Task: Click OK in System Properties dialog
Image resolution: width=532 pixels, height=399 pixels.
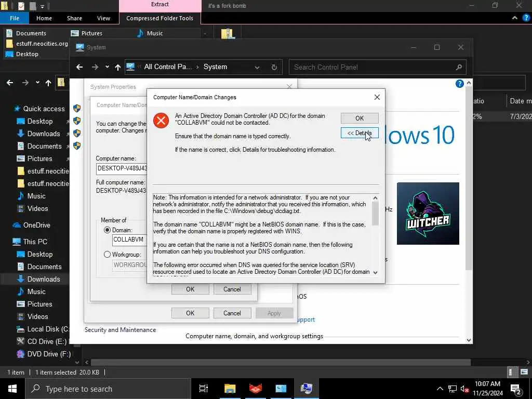Action: (190, 313)
